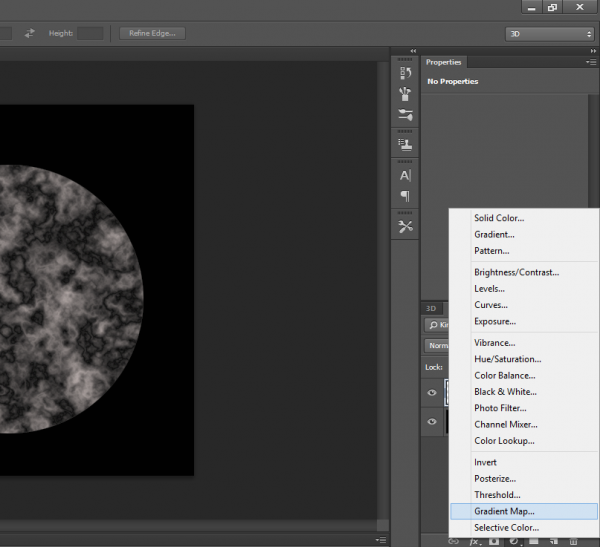The width and height of the screenshot is (600, 547).
Task: Collapse the icon panel dock with double arrows
Action: point(413,50)
